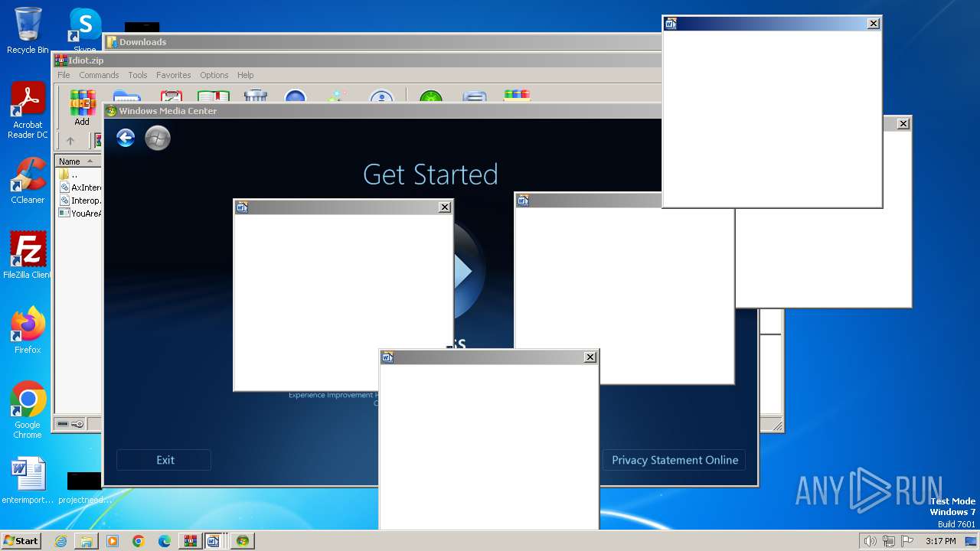Click the Start button
The image size is (980, 551).
(21, 541)
